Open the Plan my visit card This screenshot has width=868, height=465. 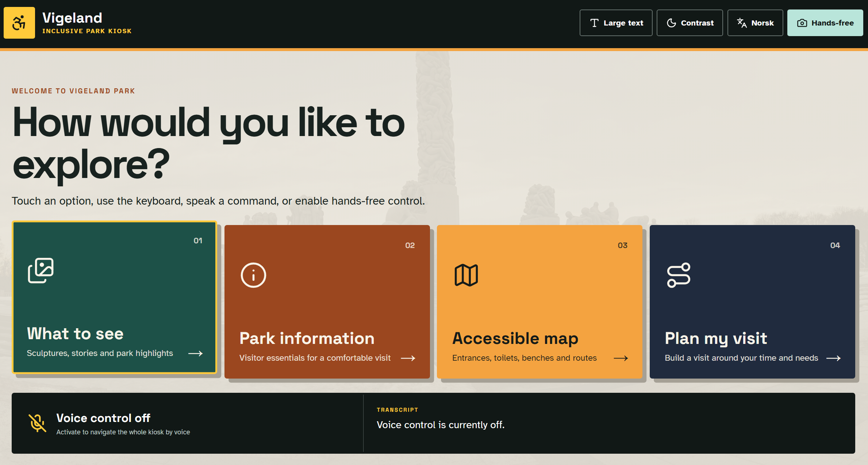752,302
